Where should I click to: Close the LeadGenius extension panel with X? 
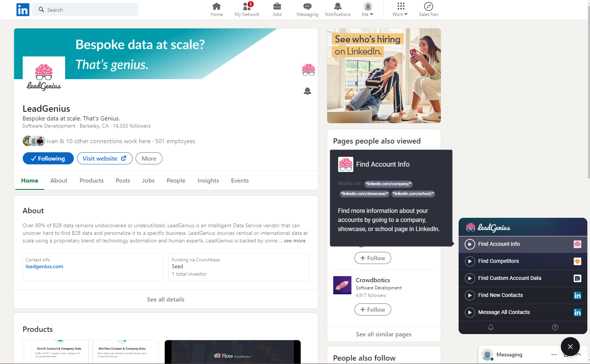pyautogui.click(x=570, y=347)
